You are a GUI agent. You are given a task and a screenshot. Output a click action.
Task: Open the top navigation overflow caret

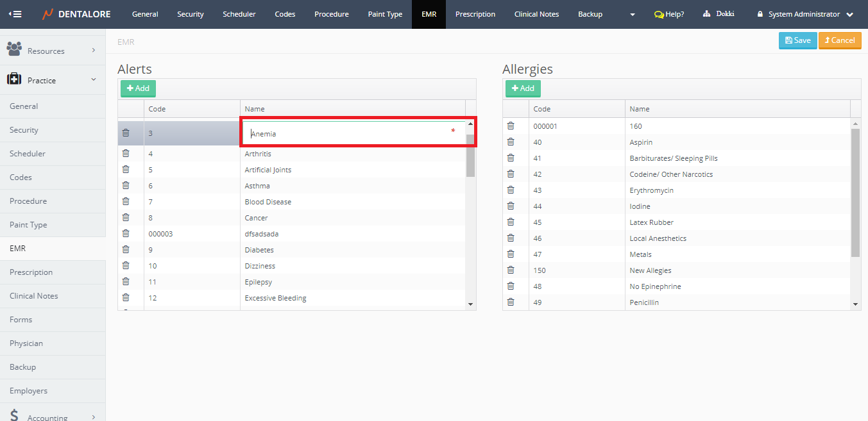pyautogui.click(x=633, y=15)
